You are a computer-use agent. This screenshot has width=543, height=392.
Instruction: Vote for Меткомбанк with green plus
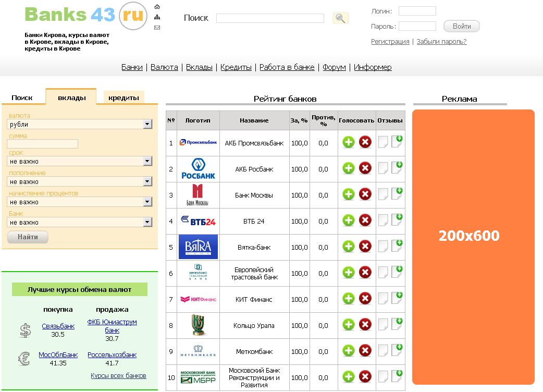click(x=349, y=351)
